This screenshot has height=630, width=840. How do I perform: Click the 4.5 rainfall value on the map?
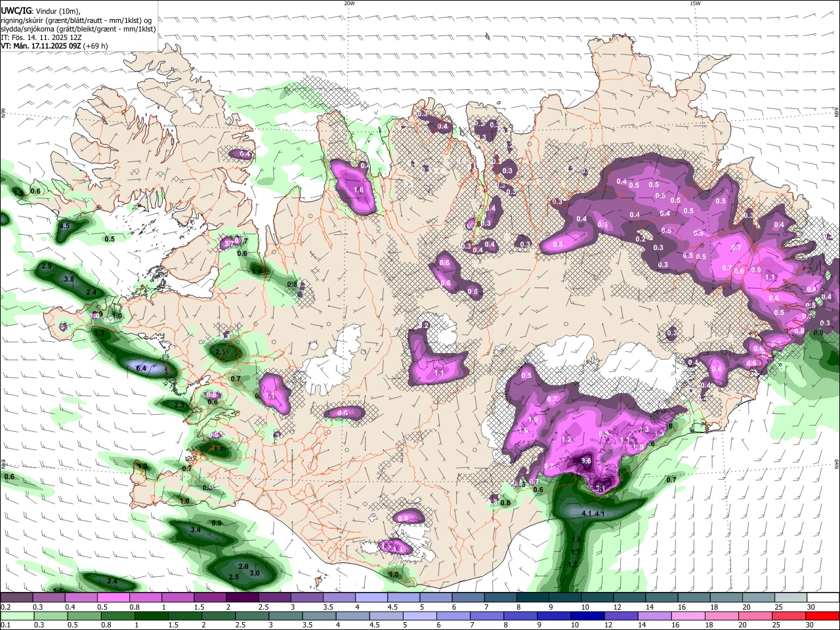64,226
